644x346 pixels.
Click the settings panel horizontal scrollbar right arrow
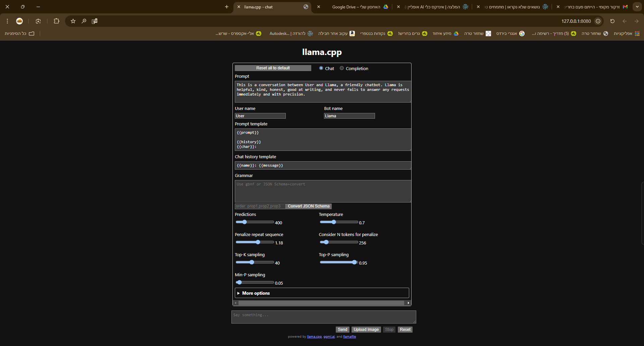point(408,303)
